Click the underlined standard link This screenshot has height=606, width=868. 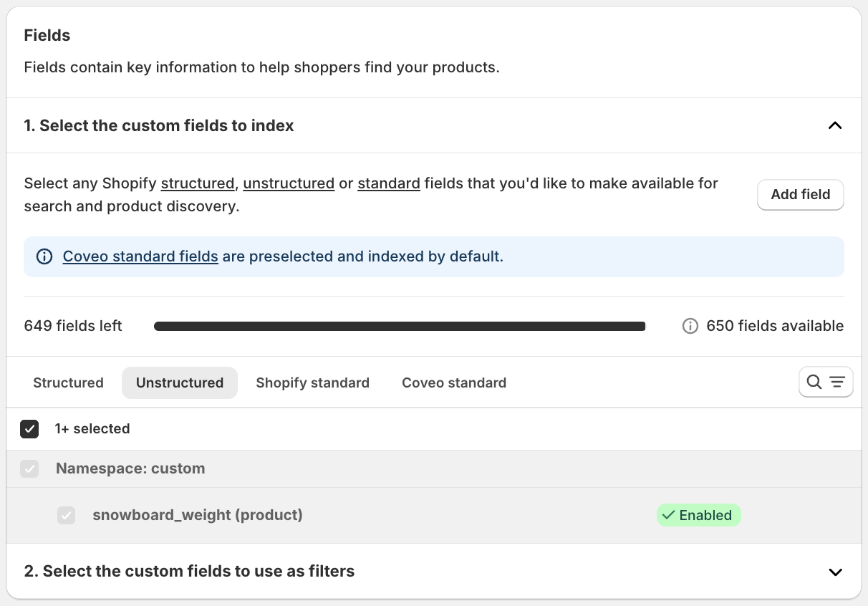point(389,183)
